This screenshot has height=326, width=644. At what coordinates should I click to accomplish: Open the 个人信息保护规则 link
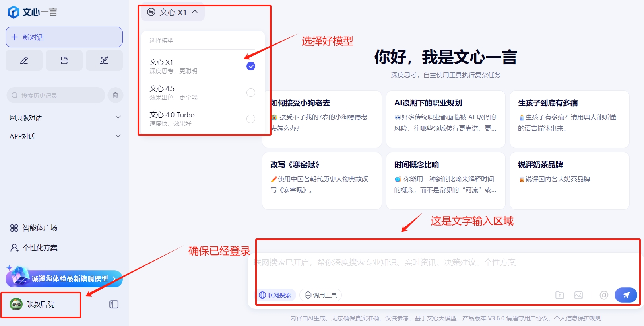578,318
